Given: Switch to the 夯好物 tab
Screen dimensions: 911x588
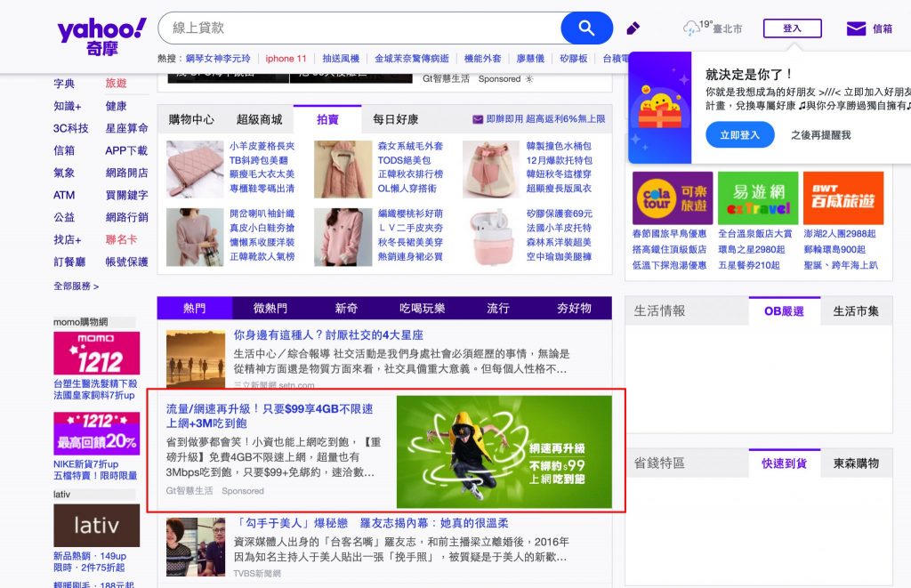Looking at the screenshot, I should pyautogui.click(x=574, y=308).
